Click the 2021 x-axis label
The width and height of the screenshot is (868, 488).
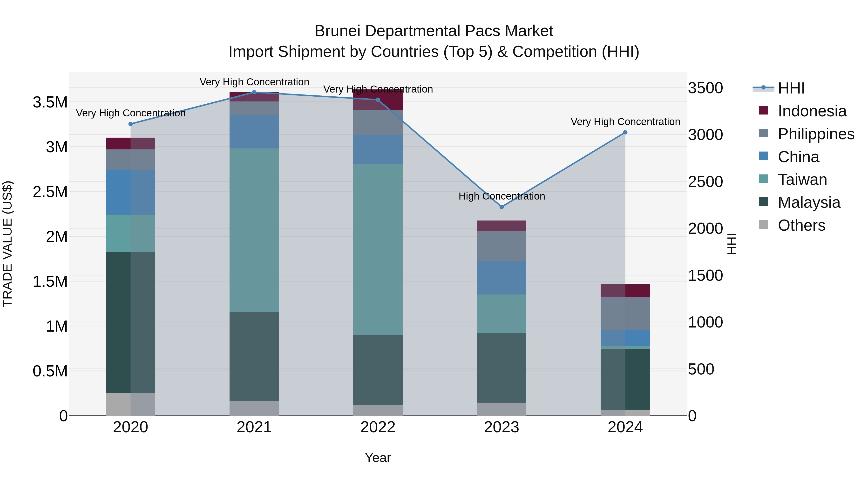(254, 427)
